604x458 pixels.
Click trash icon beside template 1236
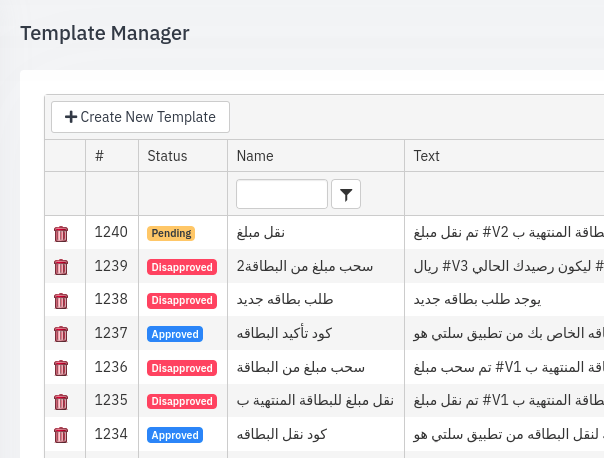61,368
